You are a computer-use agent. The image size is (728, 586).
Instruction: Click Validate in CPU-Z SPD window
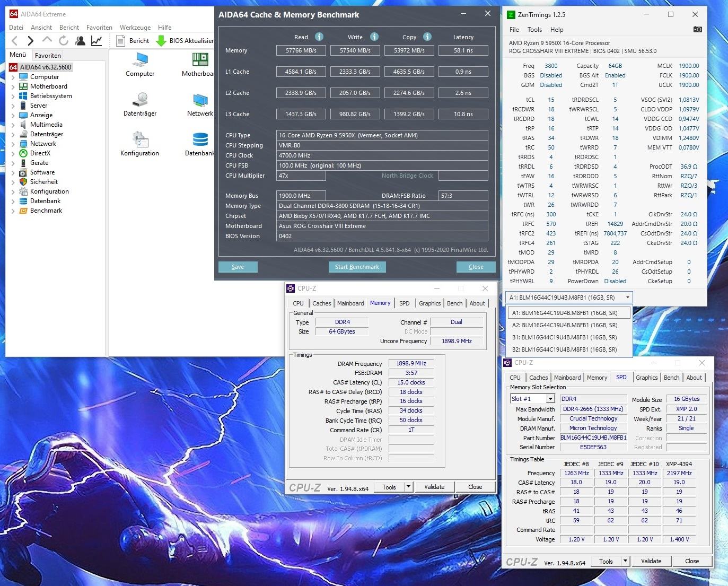[x=651, y=561]
